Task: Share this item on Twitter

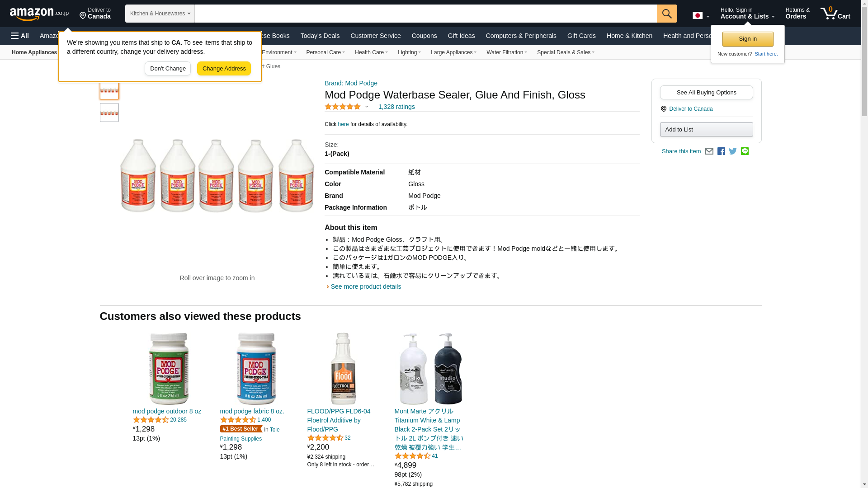Action: click(733, 151)
